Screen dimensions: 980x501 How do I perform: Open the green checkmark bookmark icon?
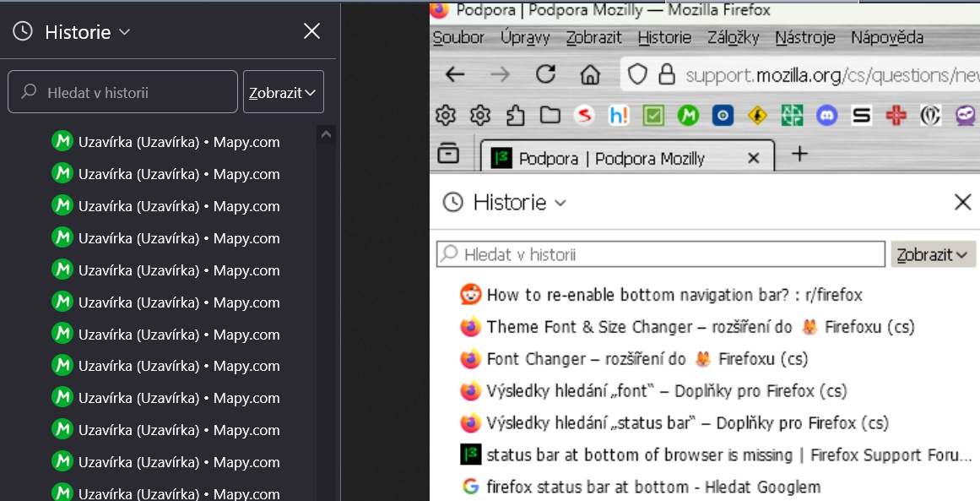653,115
